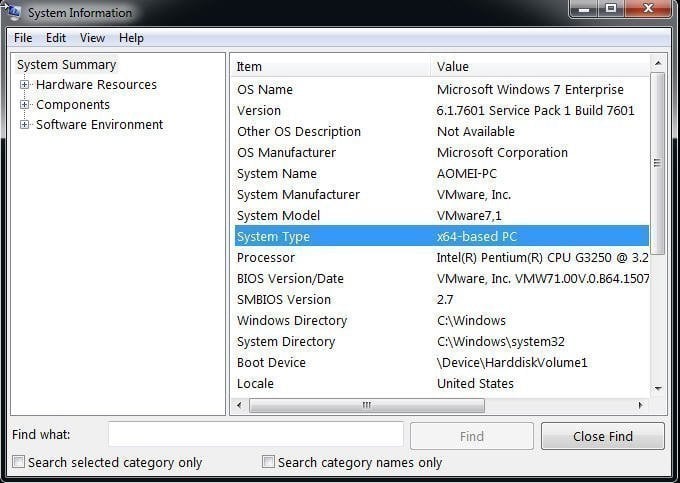Image resolution: width=680 pixels, height=483 pixels.
Task: Select the System Manufacturer row
Action: 441,195
